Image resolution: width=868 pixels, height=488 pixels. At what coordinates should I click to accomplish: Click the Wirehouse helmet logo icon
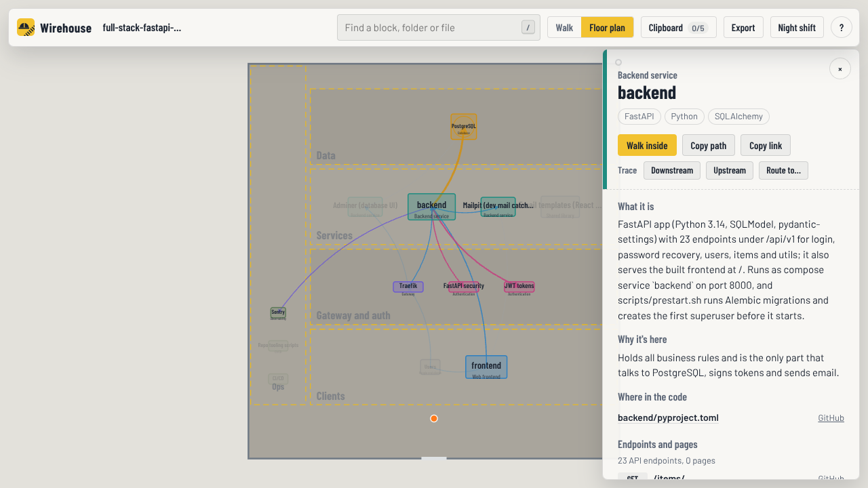26,27
